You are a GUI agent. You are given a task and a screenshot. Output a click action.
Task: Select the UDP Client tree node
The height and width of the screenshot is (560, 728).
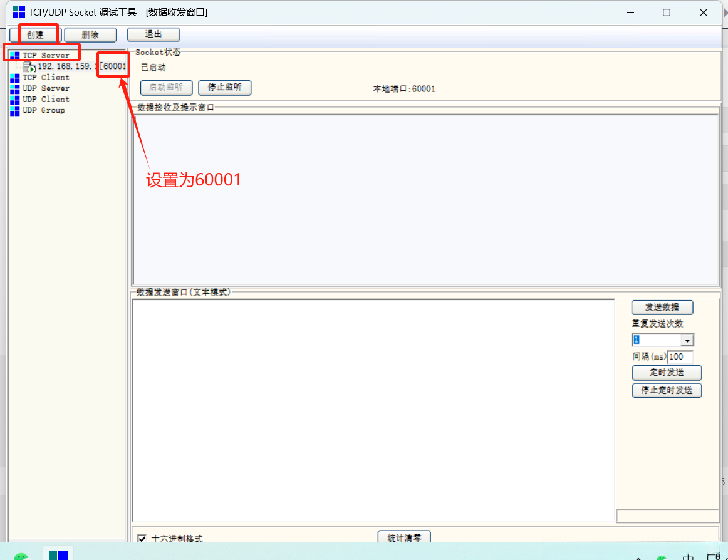(x=46, y=100)
